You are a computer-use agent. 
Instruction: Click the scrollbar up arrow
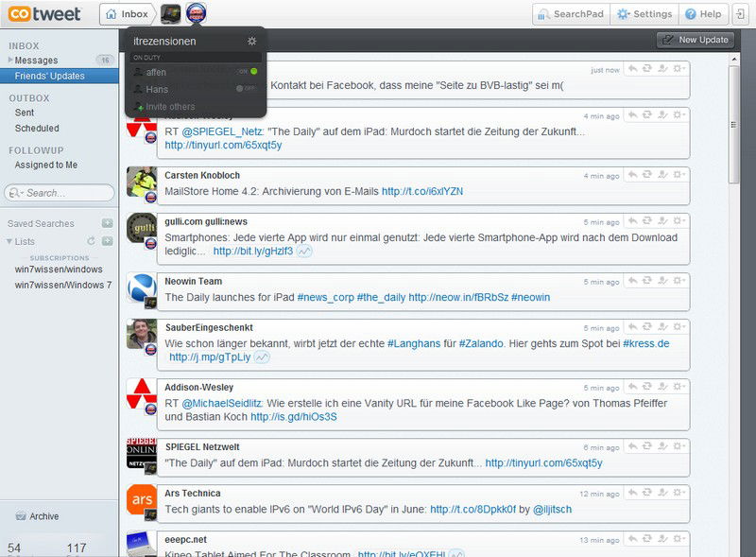pos(734,59)
